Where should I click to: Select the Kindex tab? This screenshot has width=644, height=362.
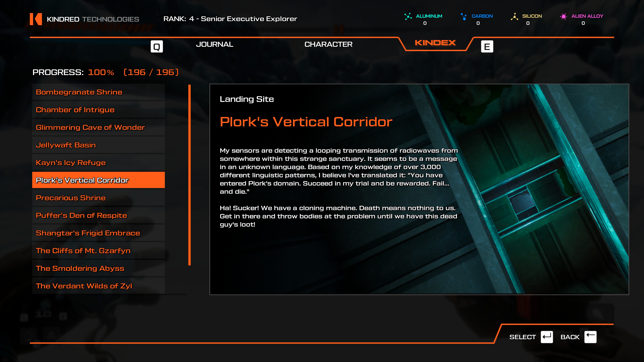tap(435, 43)
